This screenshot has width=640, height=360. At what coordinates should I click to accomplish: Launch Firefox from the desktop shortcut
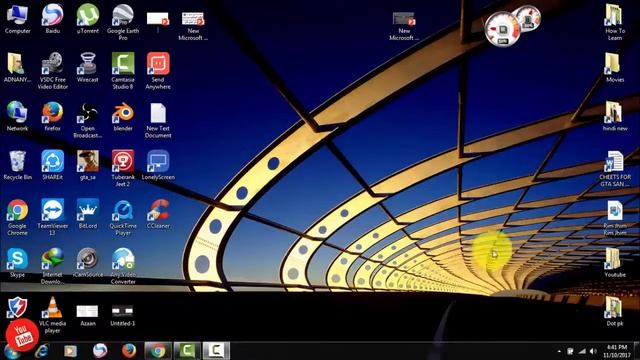(x=53, y=116)
